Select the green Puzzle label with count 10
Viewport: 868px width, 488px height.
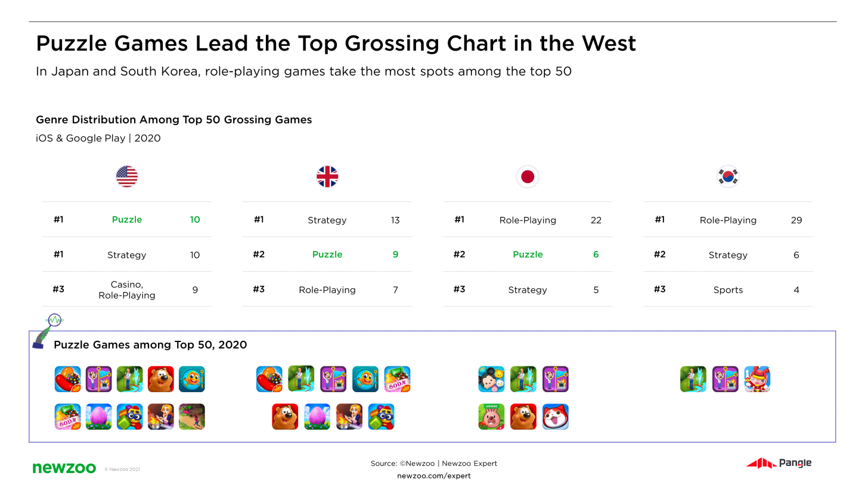(x=127, y=219)
